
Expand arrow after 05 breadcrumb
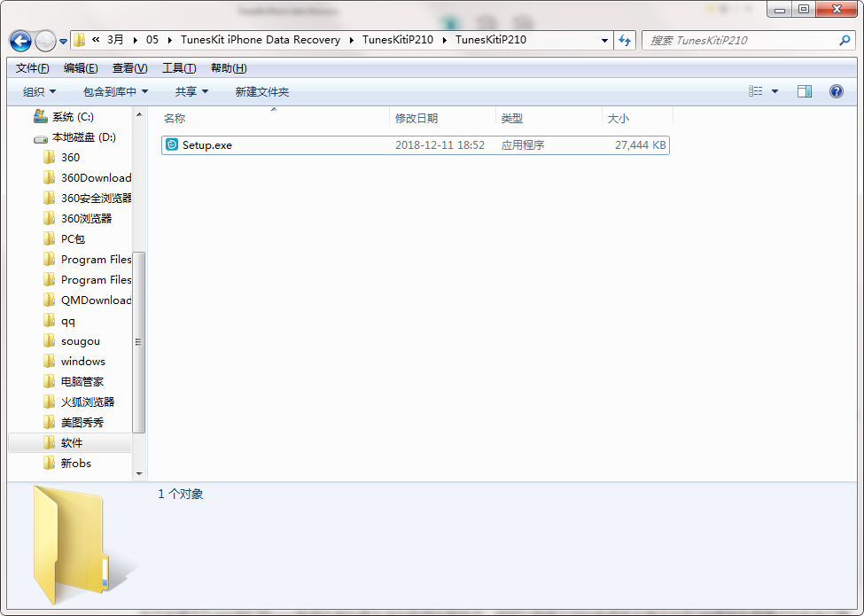tap(170, 40)
